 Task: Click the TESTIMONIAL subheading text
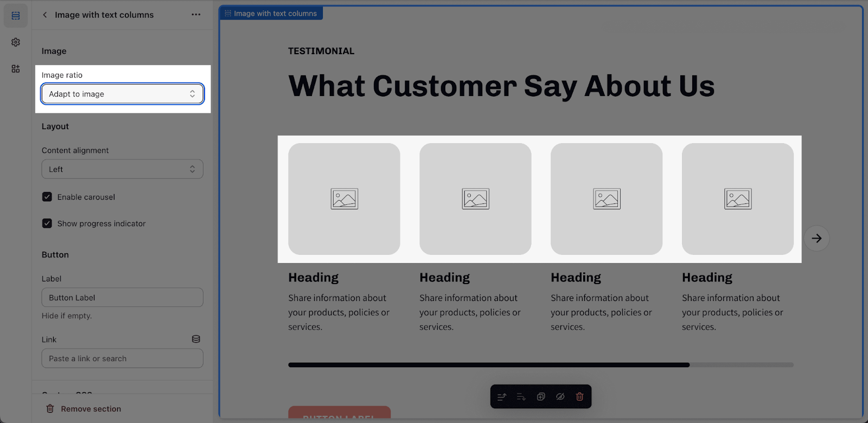click(321, 51)
